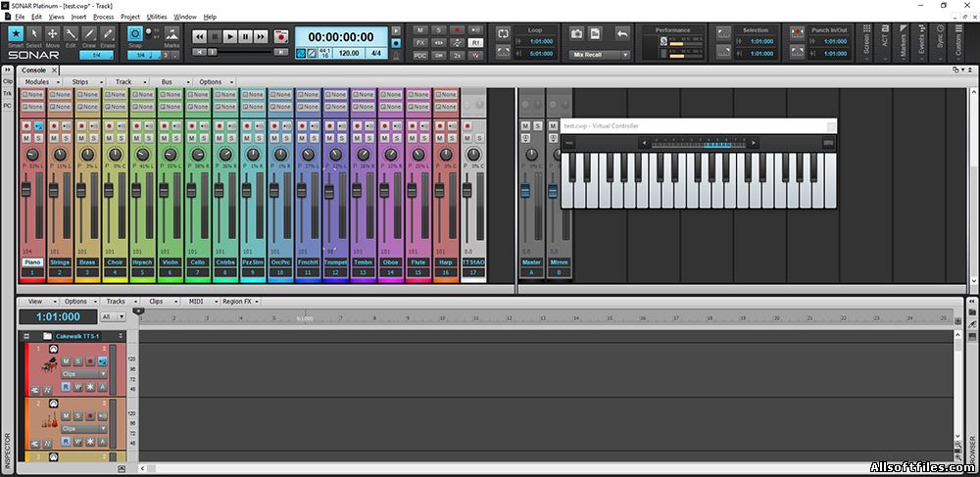
Task: Toggle Snap to grid
Action: pos(134,33)
